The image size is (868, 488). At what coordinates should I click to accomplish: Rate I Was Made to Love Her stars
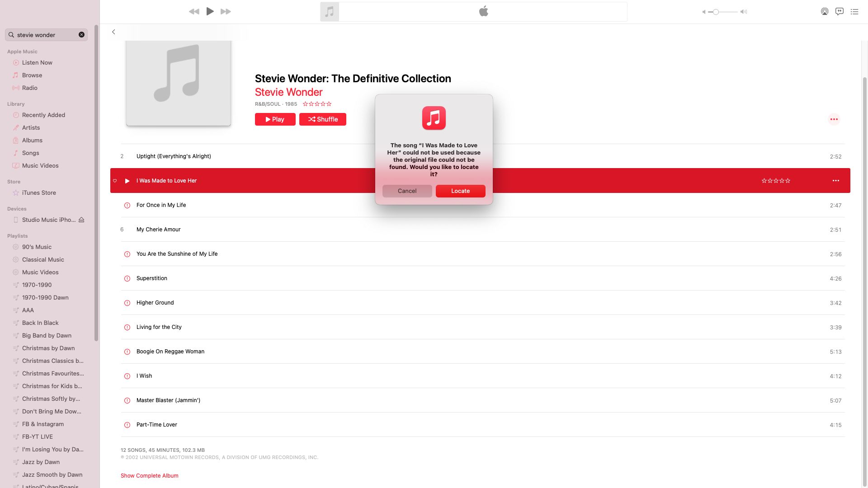pyautogui.click(x=776, y=181)
